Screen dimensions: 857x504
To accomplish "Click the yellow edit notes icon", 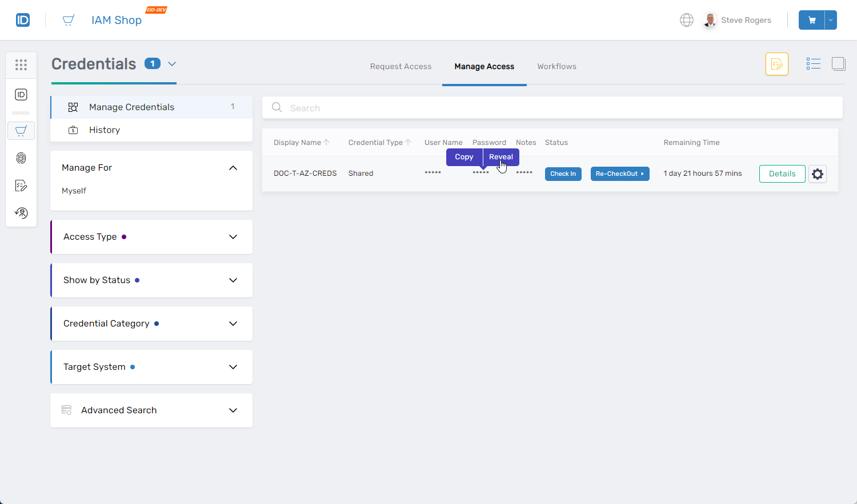I will 776,64.
